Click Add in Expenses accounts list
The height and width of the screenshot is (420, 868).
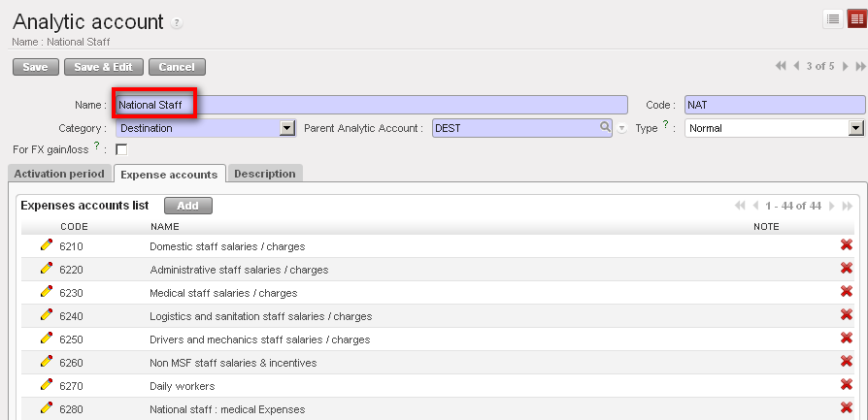point(187,206)
